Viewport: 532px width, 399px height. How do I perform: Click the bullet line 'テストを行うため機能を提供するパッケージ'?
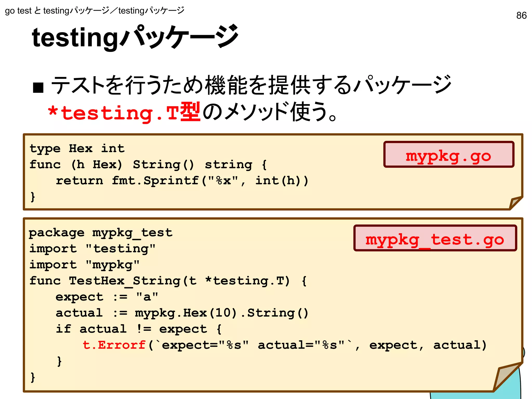tap(251, 85)
